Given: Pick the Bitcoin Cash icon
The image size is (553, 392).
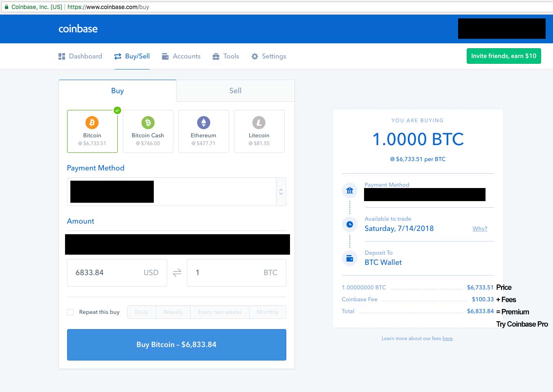Looking at the screenshot, I should 148,122.
